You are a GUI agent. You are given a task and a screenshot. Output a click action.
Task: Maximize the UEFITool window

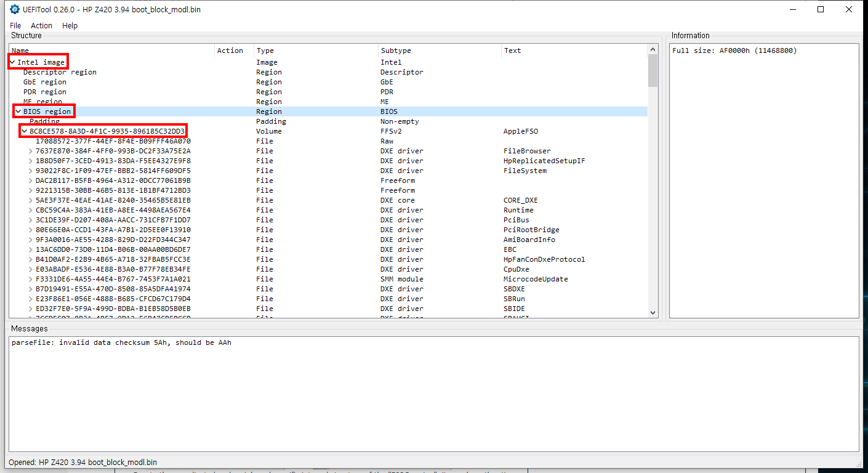(x=821, y=9)
